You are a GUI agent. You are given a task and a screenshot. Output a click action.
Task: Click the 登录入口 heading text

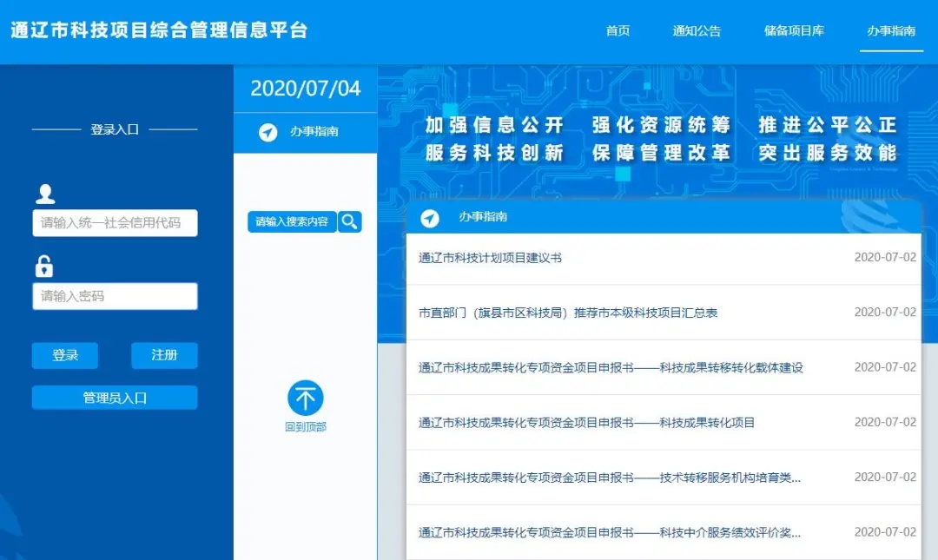click(115, 129)
